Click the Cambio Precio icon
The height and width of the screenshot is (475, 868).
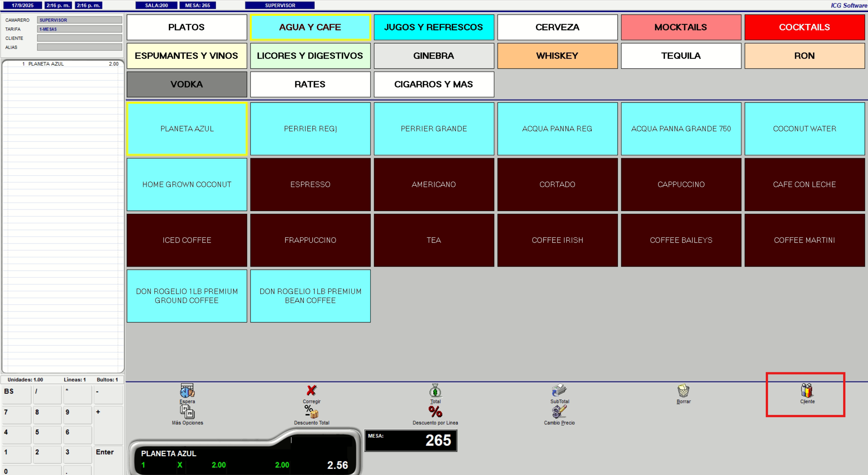pyautogui.click(x=559, y=412)
